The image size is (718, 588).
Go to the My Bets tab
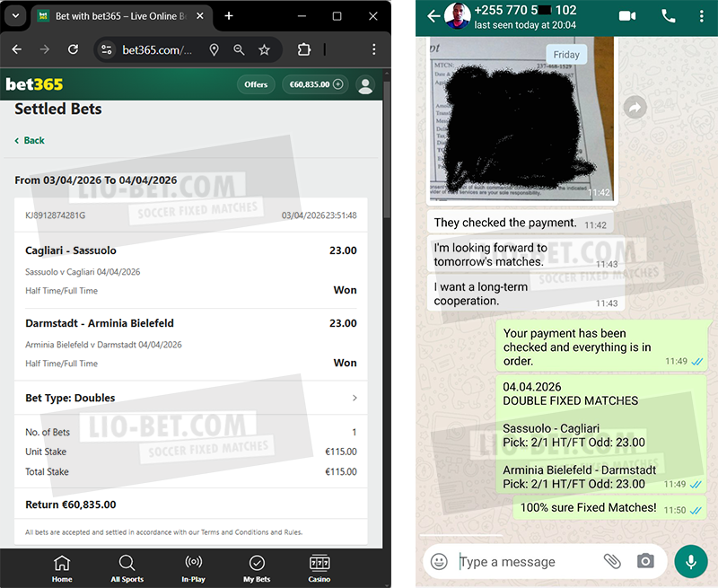257,568
